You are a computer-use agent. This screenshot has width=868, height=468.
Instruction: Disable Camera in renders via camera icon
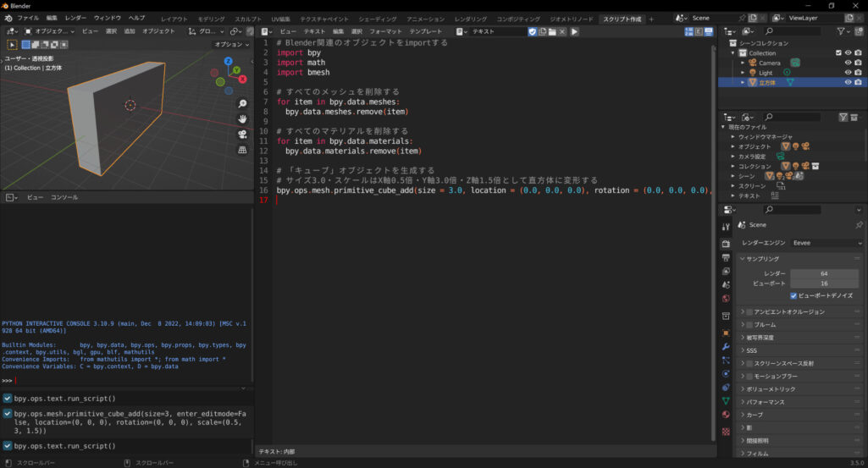[858, 63]
